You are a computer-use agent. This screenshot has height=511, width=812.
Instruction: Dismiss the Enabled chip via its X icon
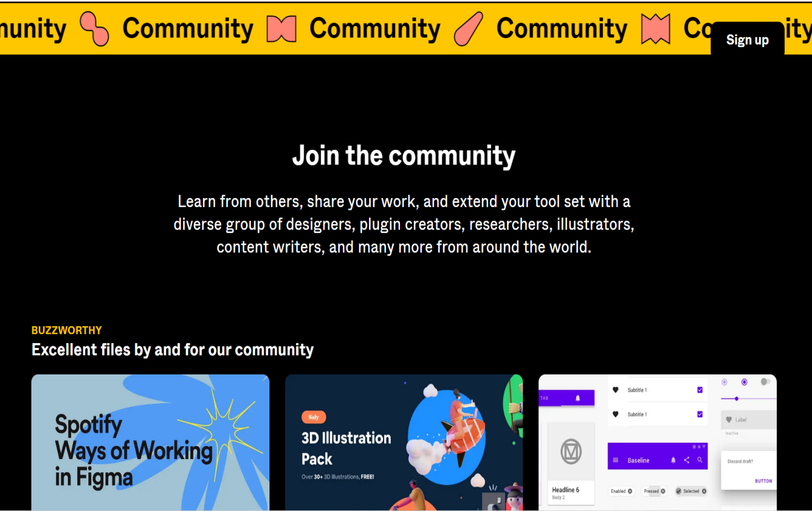630,491
